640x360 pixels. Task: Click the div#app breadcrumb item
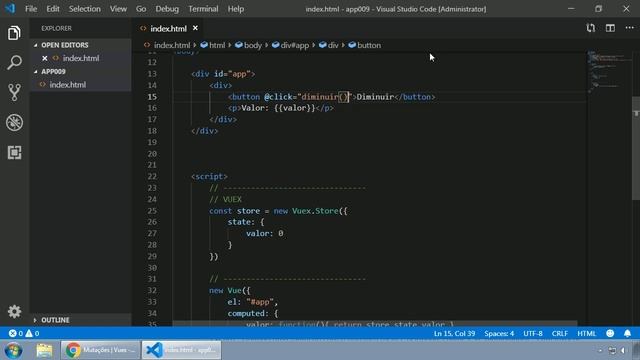[x=290, y=45]
